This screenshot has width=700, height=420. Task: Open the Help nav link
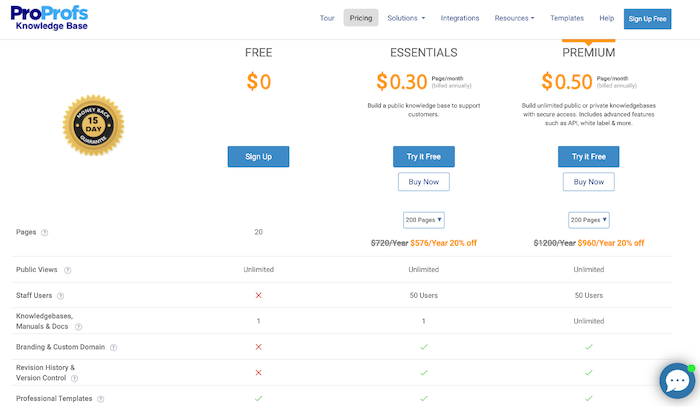607,18
